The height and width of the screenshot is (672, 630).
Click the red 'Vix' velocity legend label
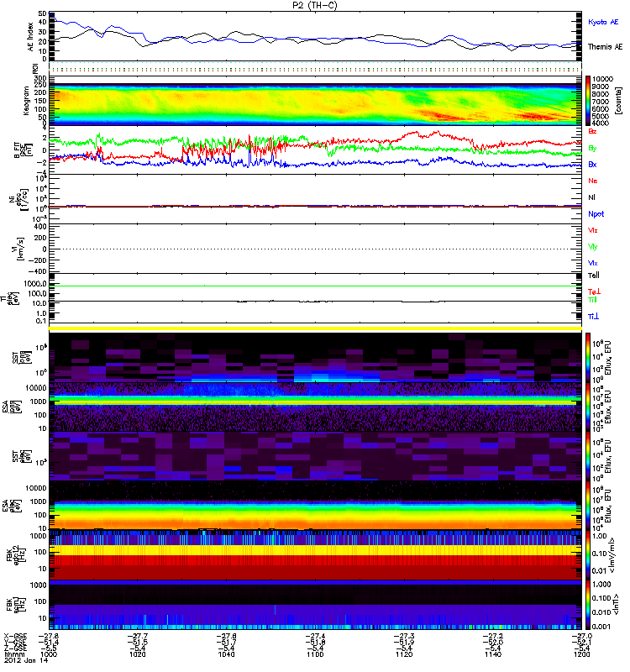click(593, 230)
